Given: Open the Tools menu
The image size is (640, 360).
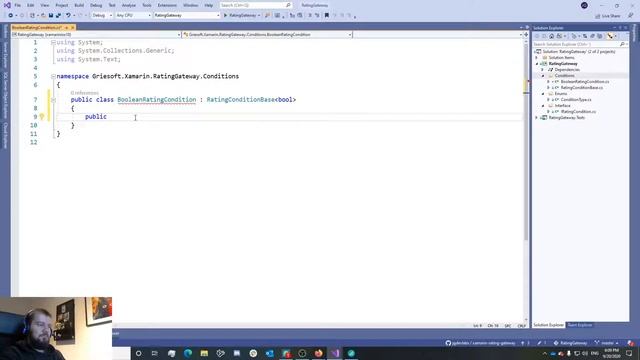Looking at the screenshot, I should click(147, 5).
